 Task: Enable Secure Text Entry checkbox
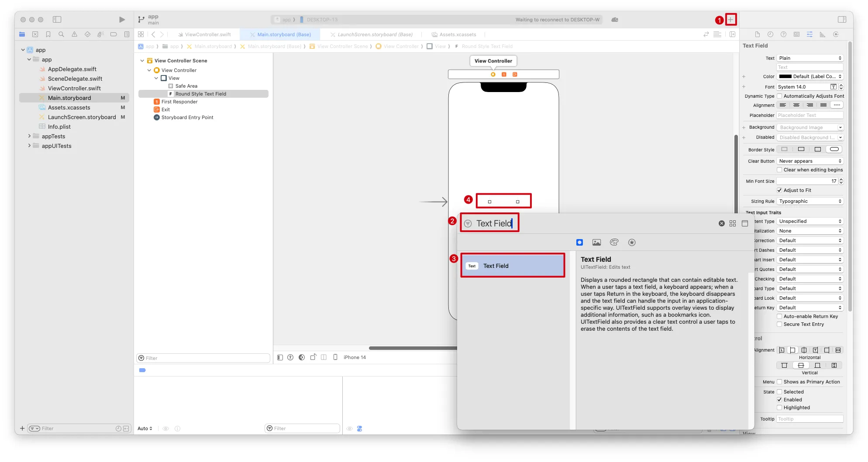pyautogui.click(x=779, y=324)
